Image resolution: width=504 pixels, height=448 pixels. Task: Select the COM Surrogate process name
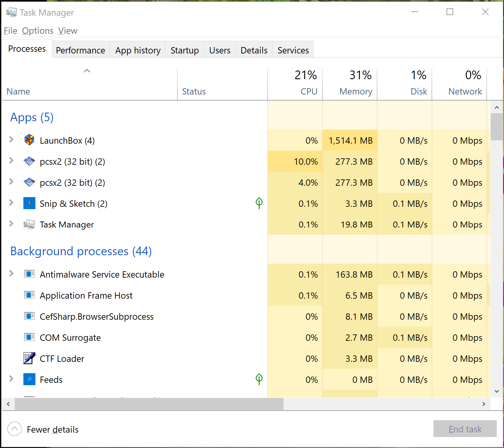point(70,338)
